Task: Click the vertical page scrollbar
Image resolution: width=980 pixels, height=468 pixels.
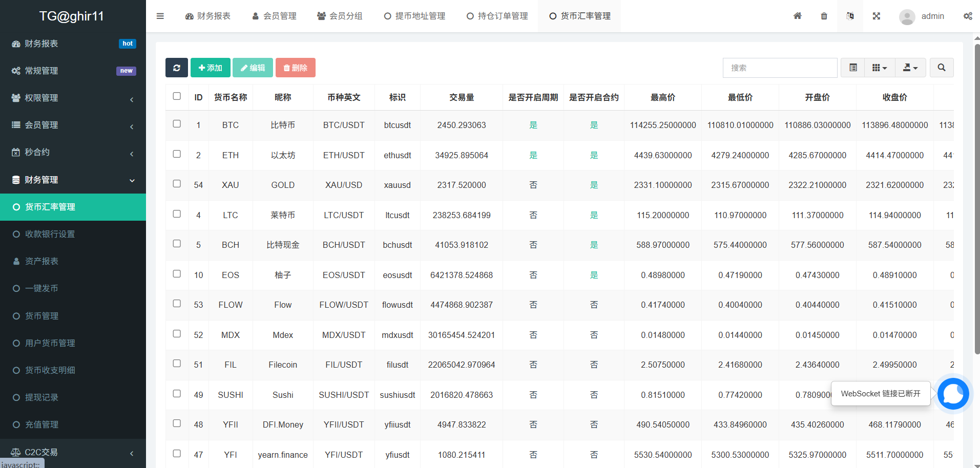Action: [x=977, y=200]
